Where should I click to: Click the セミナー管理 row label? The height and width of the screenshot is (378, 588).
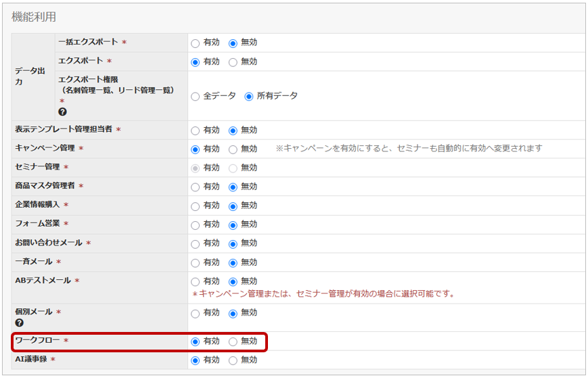coord(38,167)
